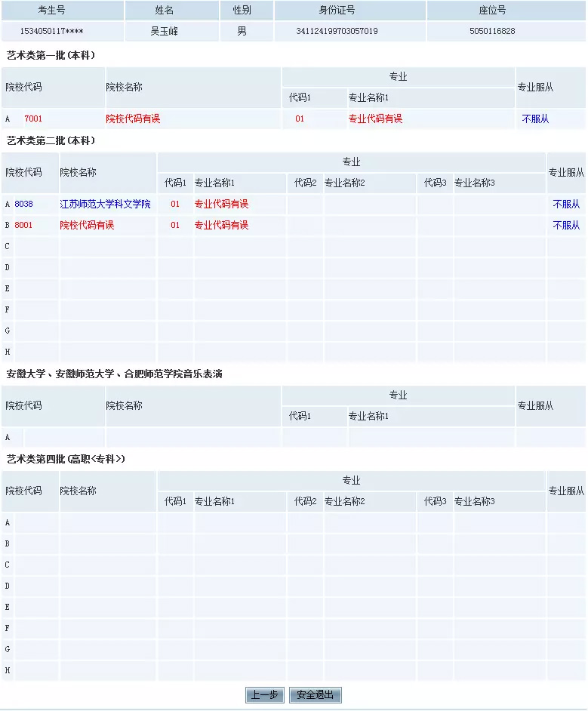The height and width of the screenshot is (711, 588).
Task: Click the 安全退出 button
Action: coord(315,694)
